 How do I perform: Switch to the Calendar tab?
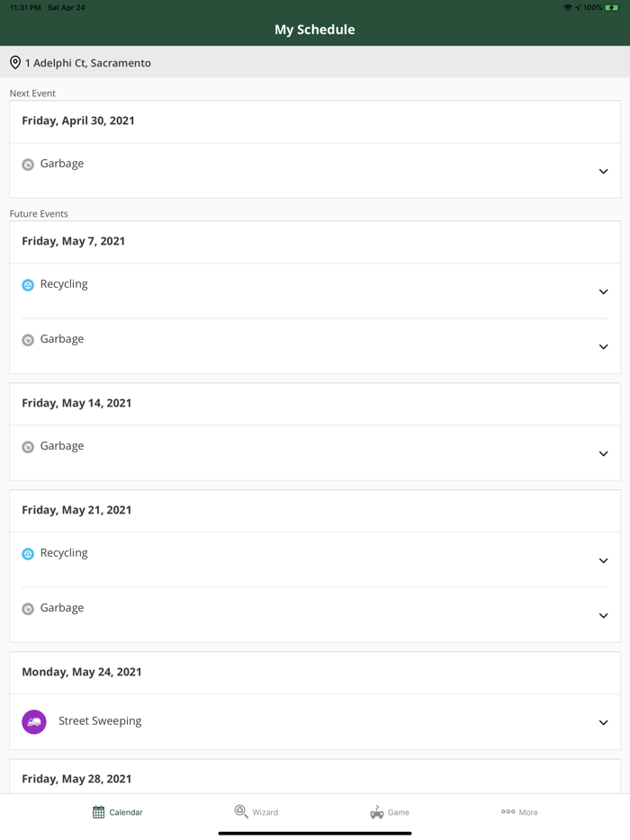coord(117,812)
